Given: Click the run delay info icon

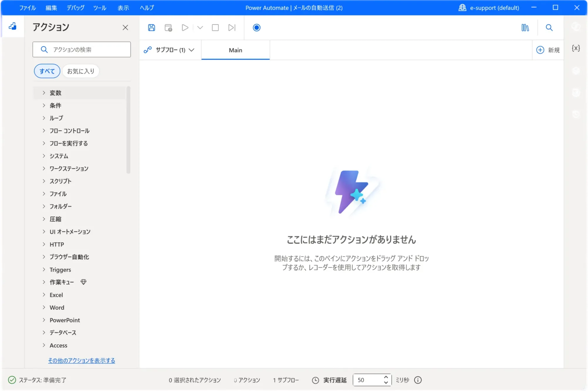Looking at the screenshot, I should [x=418, y=380].
